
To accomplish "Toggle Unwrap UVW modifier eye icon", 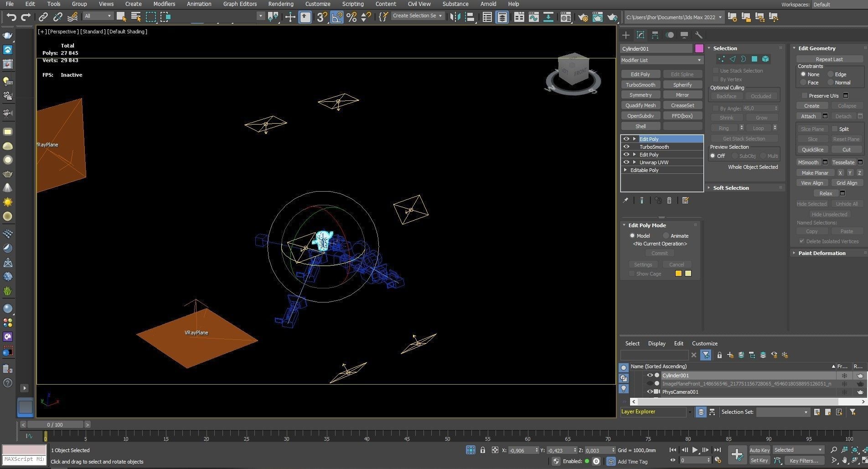I will click(x=626, y=162).
